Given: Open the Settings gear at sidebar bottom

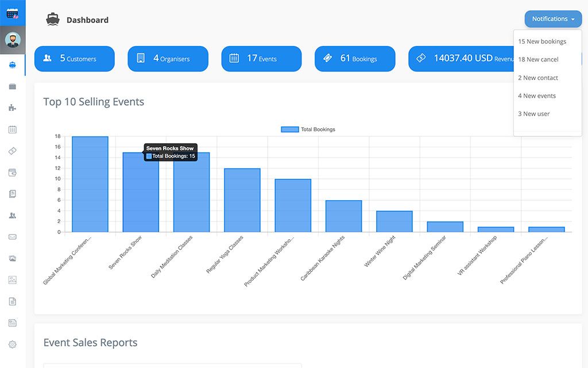Looking at the screenshot, I should coord(13,344).
